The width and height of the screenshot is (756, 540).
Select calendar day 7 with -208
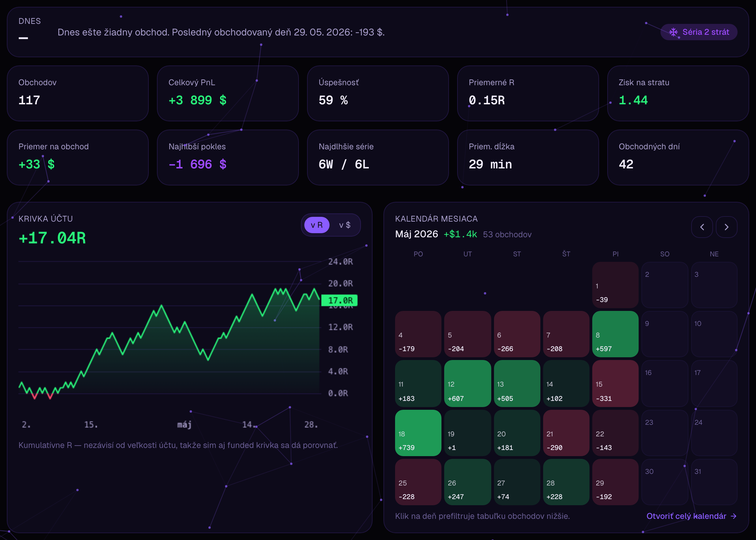click(566, 334)
